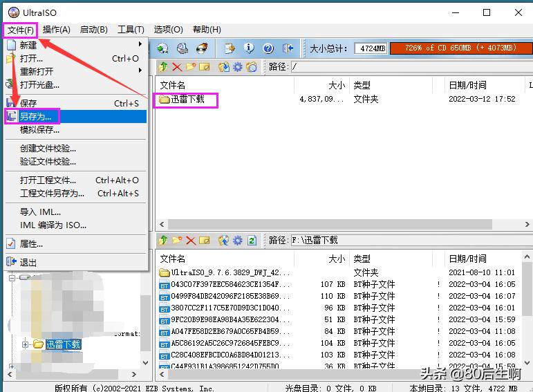Screen dimensions: 533x392
Task: Click the make CD image drive icon
Action: 183,48
